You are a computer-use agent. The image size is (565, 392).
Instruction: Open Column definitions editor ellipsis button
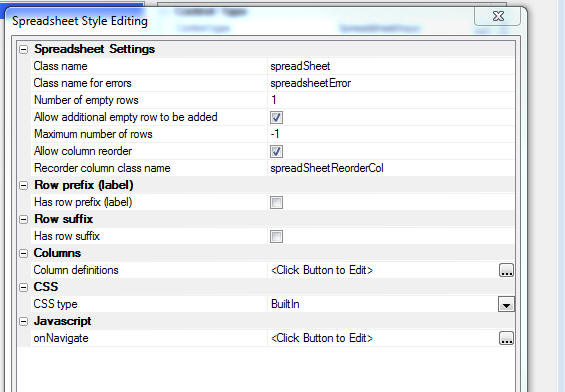[506, 270]
